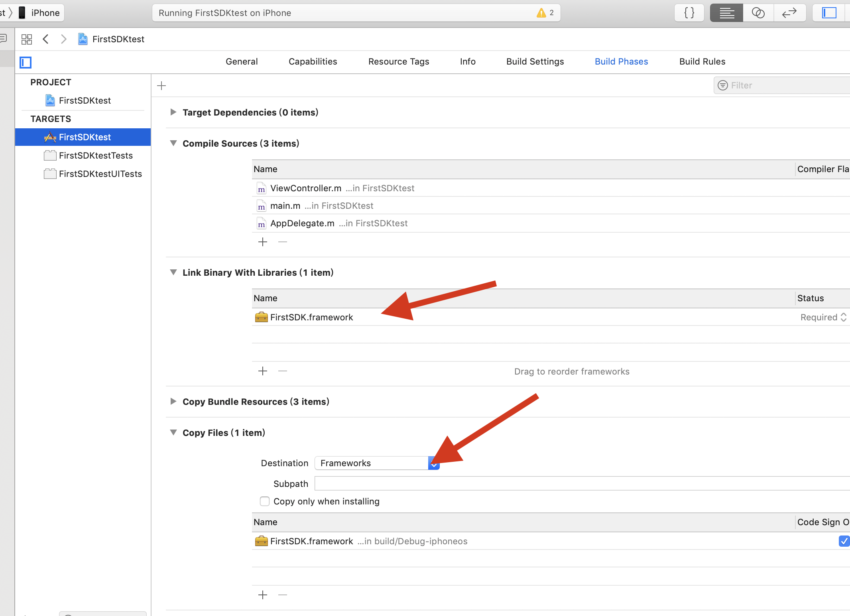850x616 pixels.
Task: Open the assistant editor overlapping circles icon
Action: [758, 13]
